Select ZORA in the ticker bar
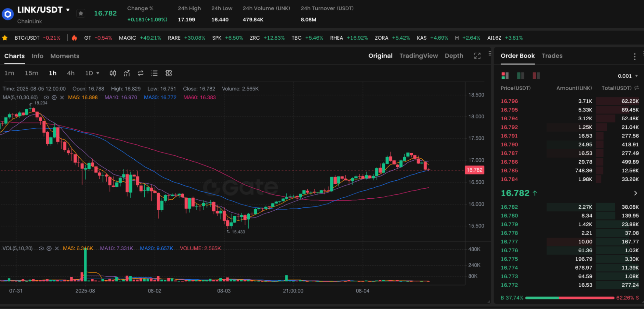Screen dimensions: 644x309 (392, 38)
